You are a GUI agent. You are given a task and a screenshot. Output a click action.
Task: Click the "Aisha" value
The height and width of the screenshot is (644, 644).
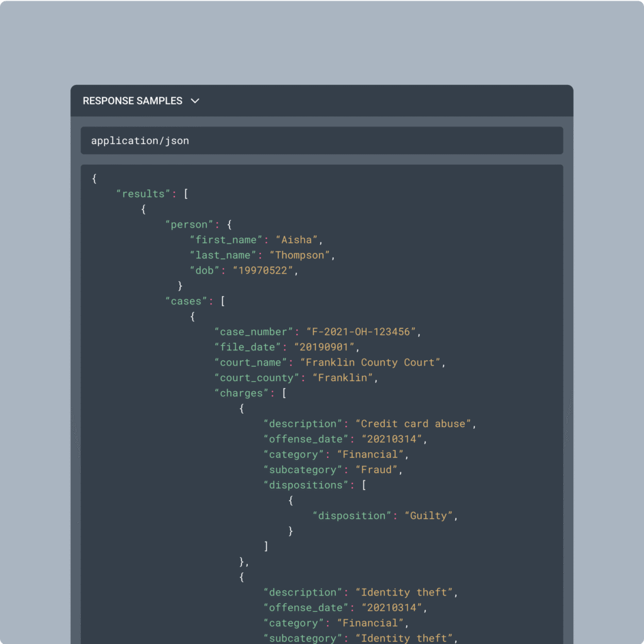297,240
